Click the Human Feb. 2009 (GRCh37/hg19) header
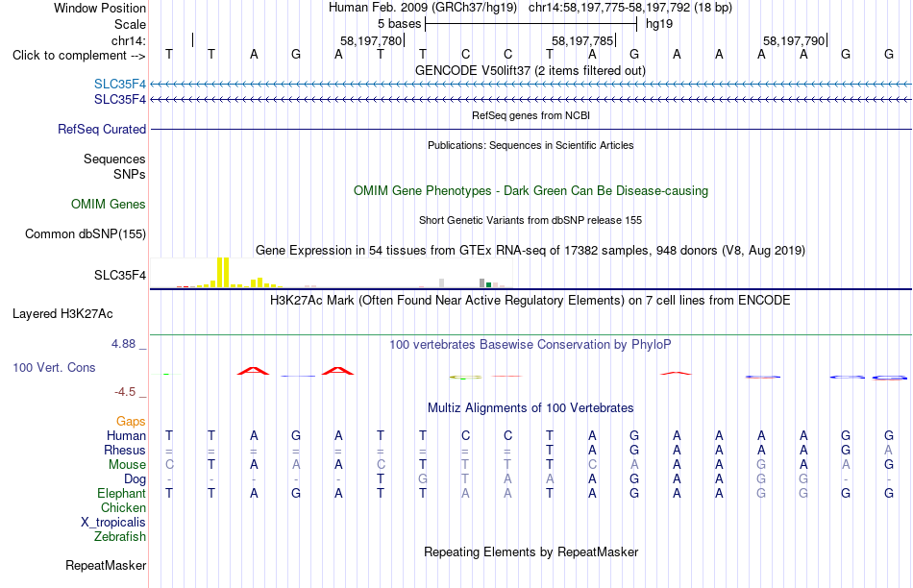This screenshot has width=913, height=588. 423,8
